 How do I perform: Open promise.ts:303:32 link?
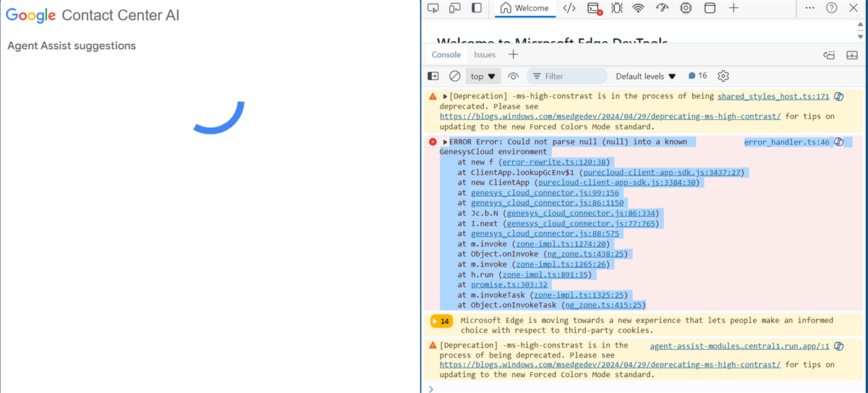click(509, 285)
